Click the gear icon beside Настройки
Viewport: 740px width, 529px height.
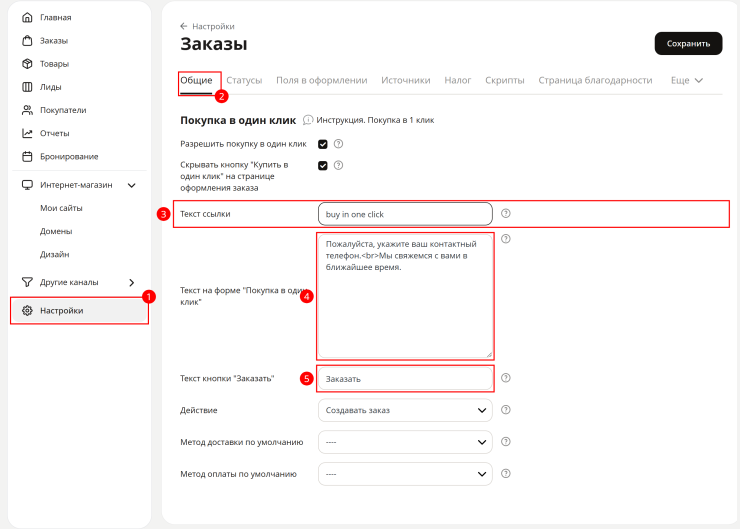(27, 311)
